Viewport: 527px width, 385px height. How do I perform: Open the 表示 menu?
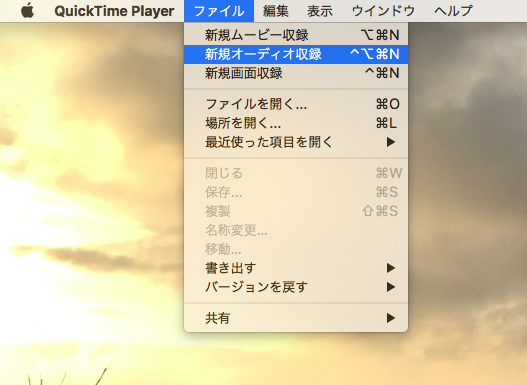pyautogui.click(x=320, y=11)
